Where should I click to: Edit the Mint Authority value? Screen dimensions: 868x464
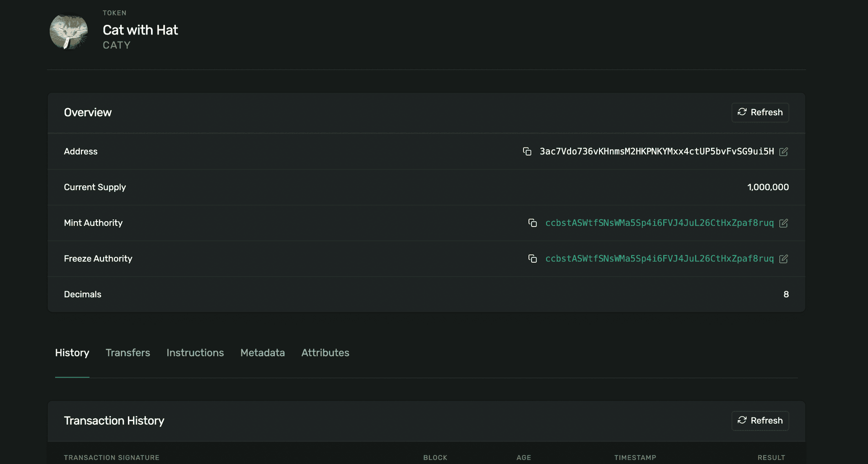[x=783, y=223]
